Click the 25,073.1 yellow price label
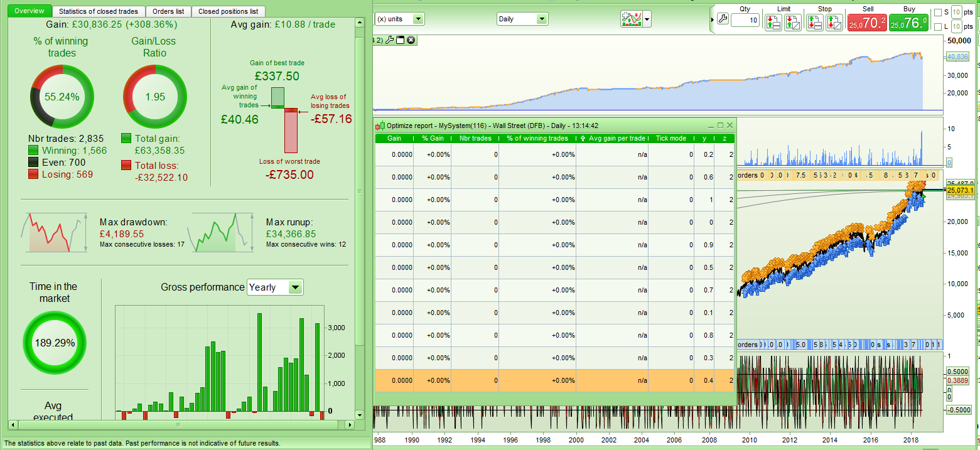Viewport: 980px width, 450px height. pyautogui.click(x=960, y=190)
